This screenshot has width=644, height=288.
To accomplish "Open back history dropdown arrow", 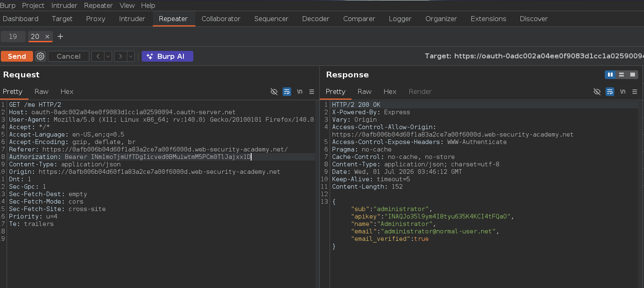I will (108, 56).
